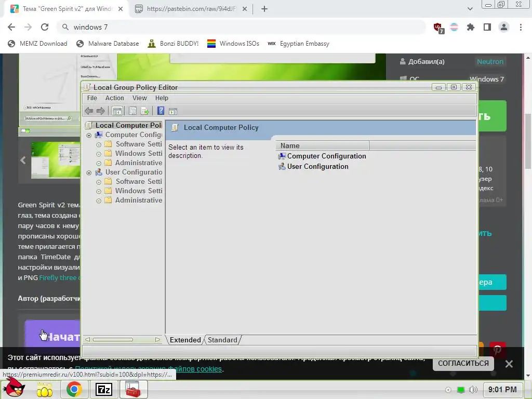Image resolution: width=532 pixels, height=399 pixels.
Task: Click the Forward arrow in Group Policy toolbar
Action: click(101, 111)
